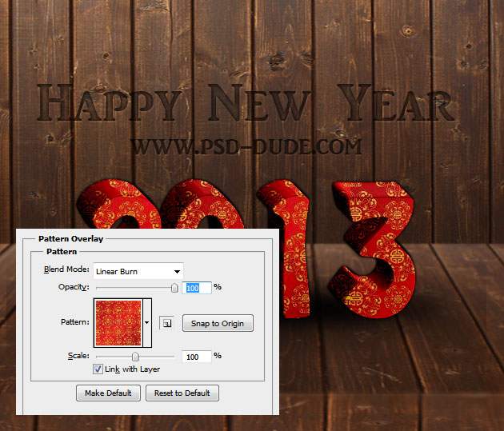
Task: Click the Pattern Overlay section title
Action: [x=70, y=238]
